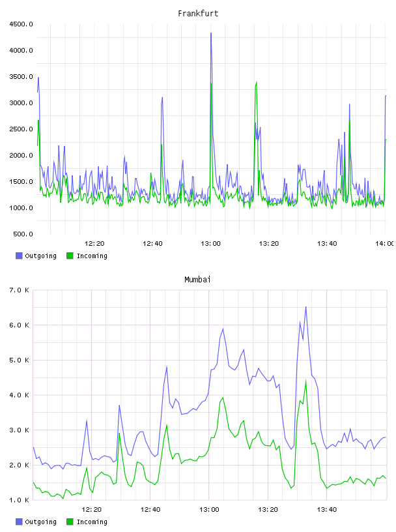The width and height of the screenshot is (396, 532).
Task: Click Frankfurt Outgoing blue legend swatch
Action: [19, 256]
